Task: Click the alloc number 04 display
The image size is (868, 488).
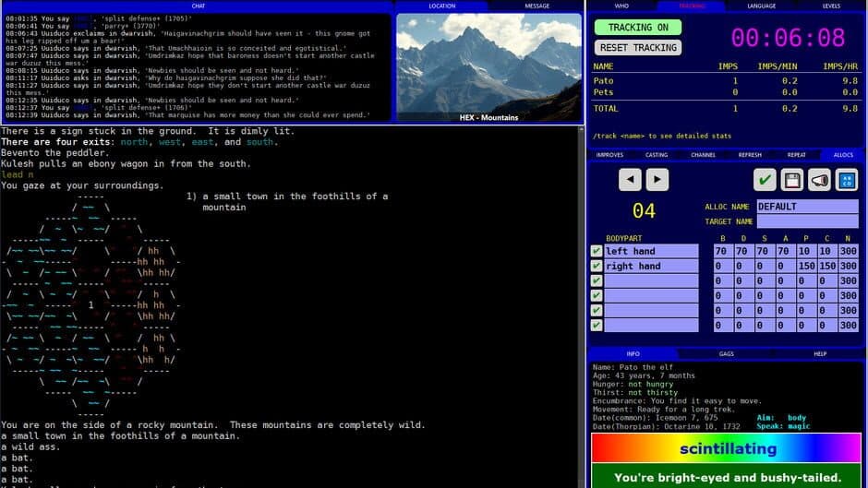Action: 644,211
